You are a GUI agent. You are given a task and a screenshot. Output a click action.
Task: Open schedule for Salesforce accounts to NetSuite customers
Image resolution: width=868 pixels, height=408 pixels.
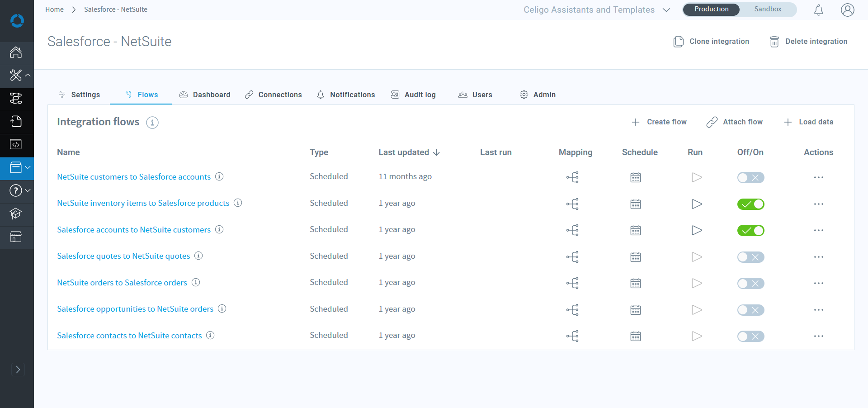[x=636, y=230]
